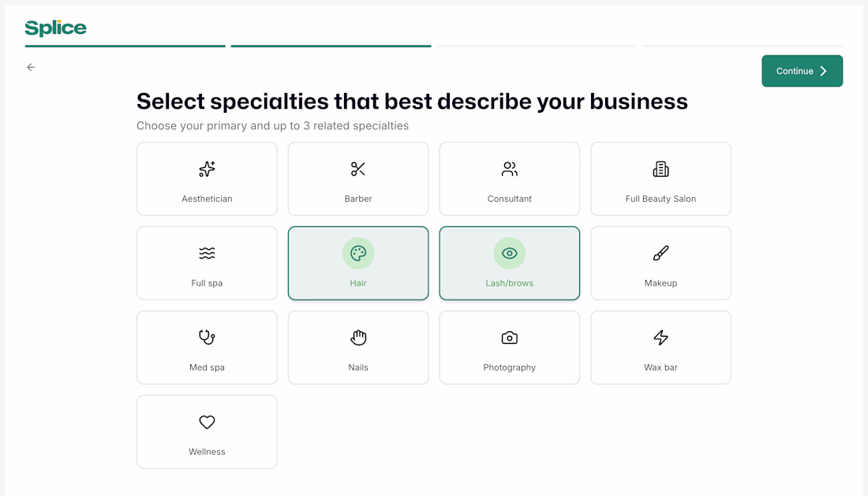This screenshot has width=868, height=496.
Task: Click the Wellness heart icon
Action: coord(207,422)
